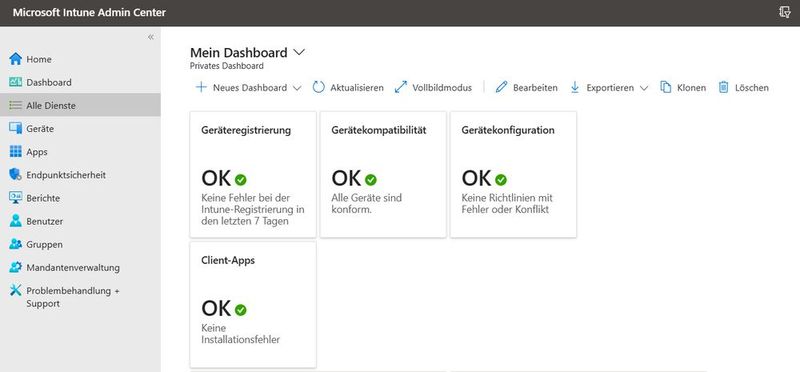
Task: Click 'Privates Dashboard' subtitle
Action: (x=227, y=66)
